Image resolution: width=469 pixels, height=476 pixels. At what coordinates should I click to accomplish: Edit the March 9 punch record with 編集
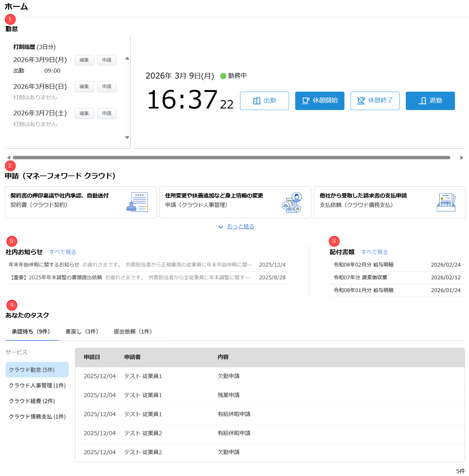84,60
